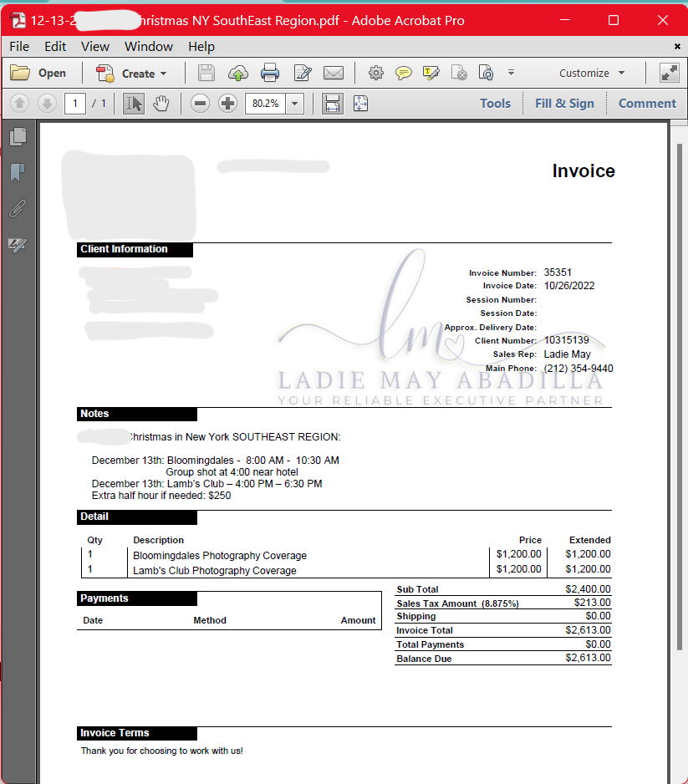
Task: Open the Fill & Sign pane
Action: (564, 104)
